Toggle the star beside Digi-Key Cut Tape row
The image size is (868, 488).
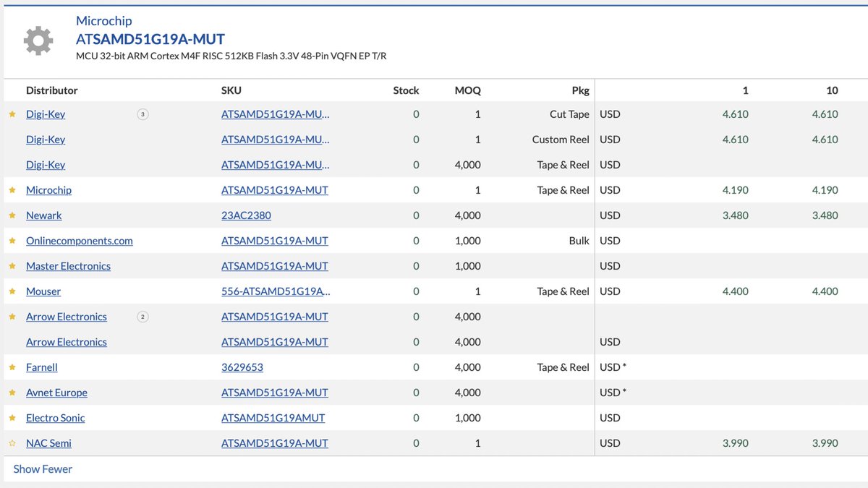[x=12, y=114]
